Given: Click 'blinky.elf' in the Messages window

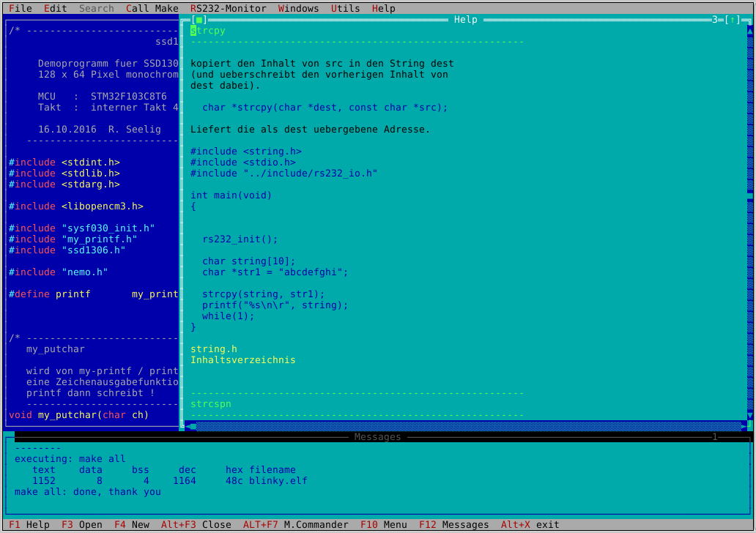Looking at the screenshot, I should click(278, 480).
